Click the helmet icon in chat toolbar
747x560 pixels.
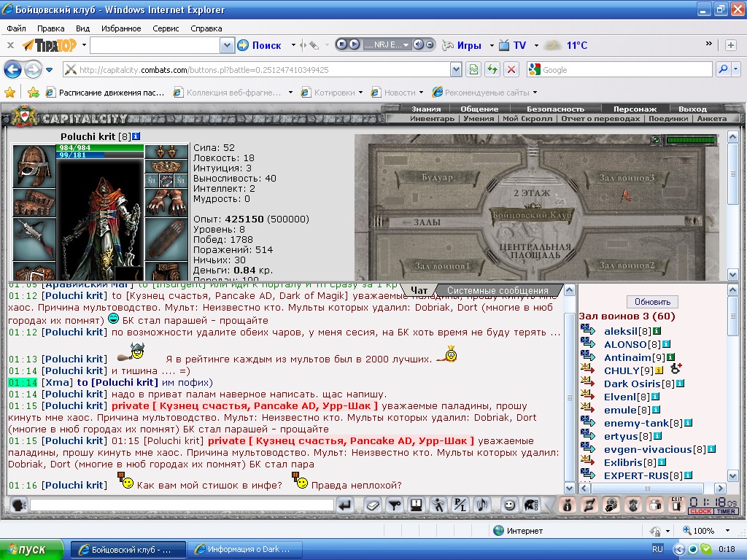point(531,505)
